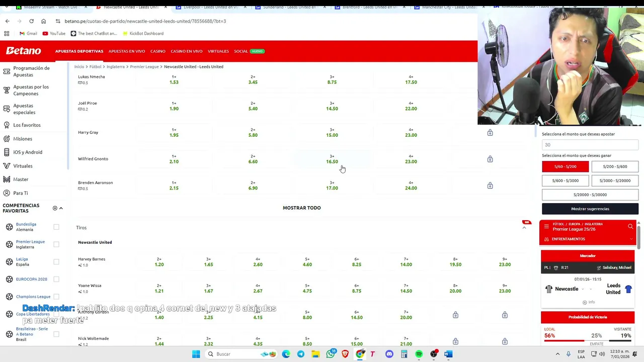Open Microsoft Word from the taskbar
Image resolution: width=644 pixels, height=362 pixels.
(x=448, y=354)
